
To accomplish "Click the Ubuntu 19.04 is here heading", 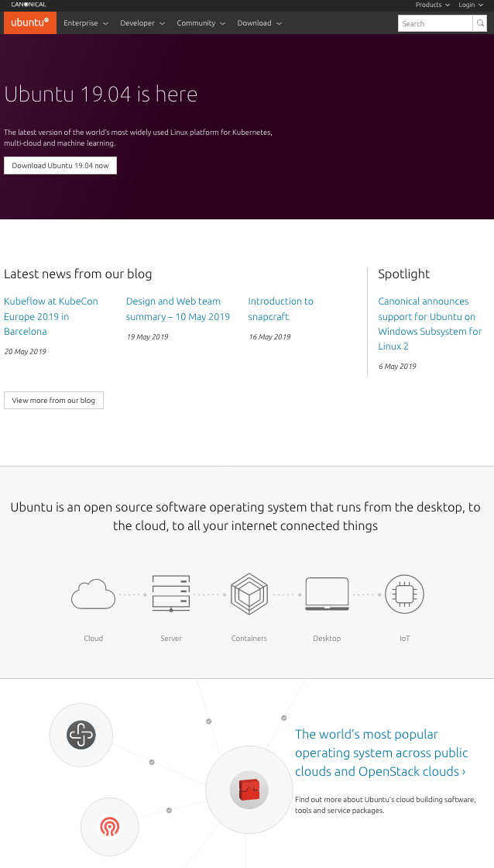I will click(101, 94).
